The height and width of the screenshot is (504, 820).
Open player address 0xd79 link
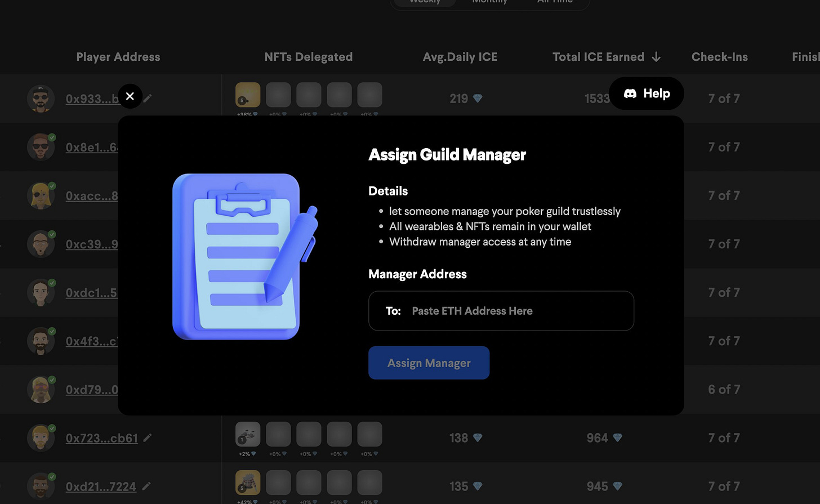pos(92,389)
